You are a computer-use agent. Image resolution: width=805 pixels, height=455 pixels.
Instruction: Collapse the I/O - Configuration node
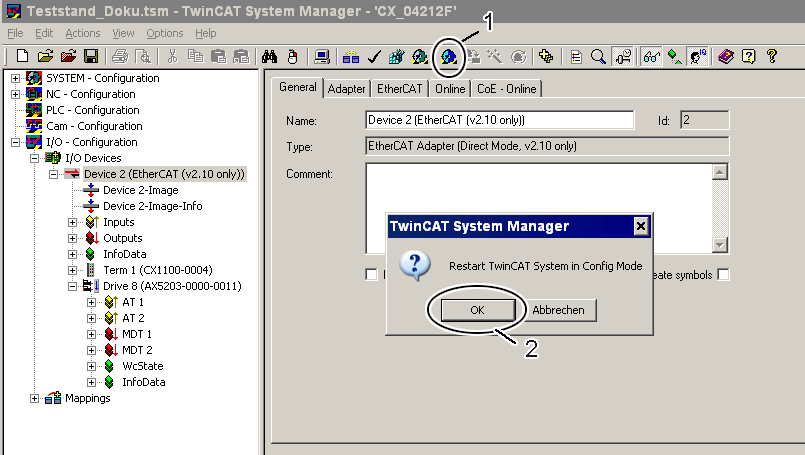click(15, 142)
